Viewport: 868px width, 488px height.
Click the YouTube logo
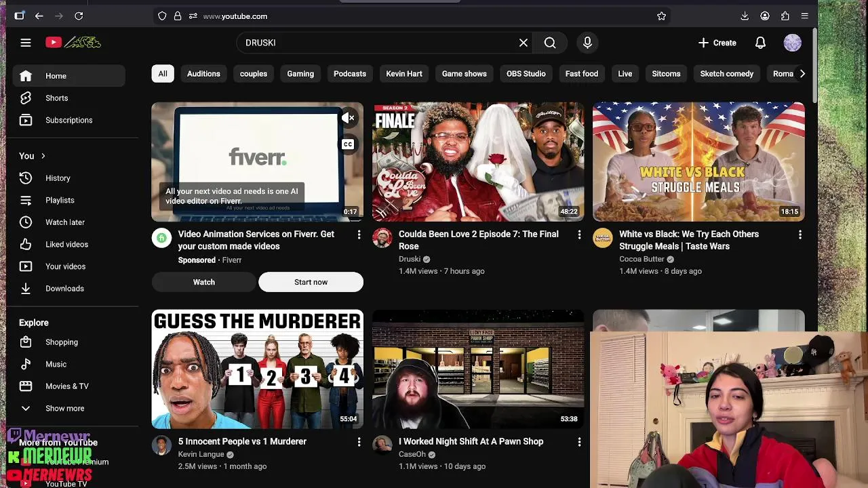click(73, 43)
